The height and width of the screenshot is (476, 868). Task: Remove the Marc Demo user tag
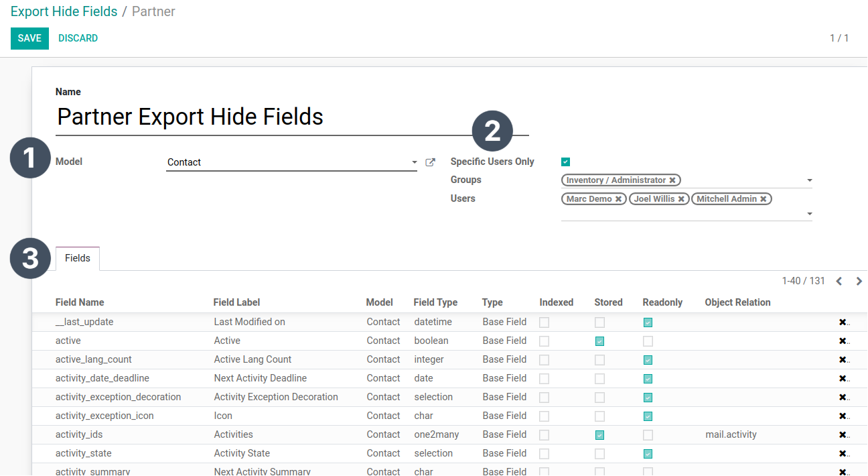pyautogui.click(x=619, y=199)
